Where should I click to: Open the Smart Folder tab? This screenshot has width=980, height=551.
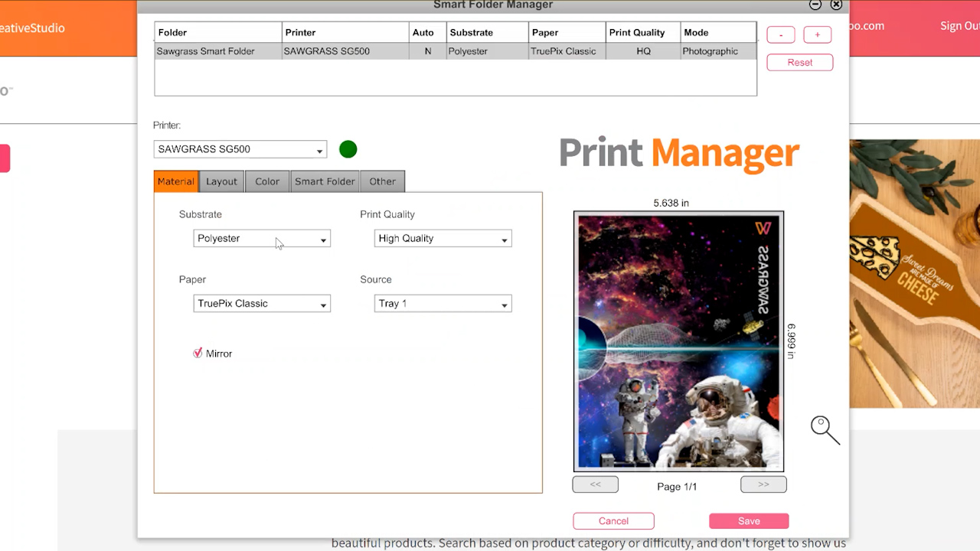click(325, 181)
